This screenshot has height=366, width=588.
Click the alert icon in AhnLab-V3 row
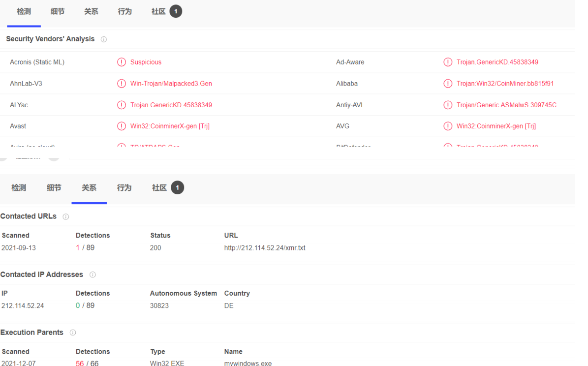coord(122,84)
